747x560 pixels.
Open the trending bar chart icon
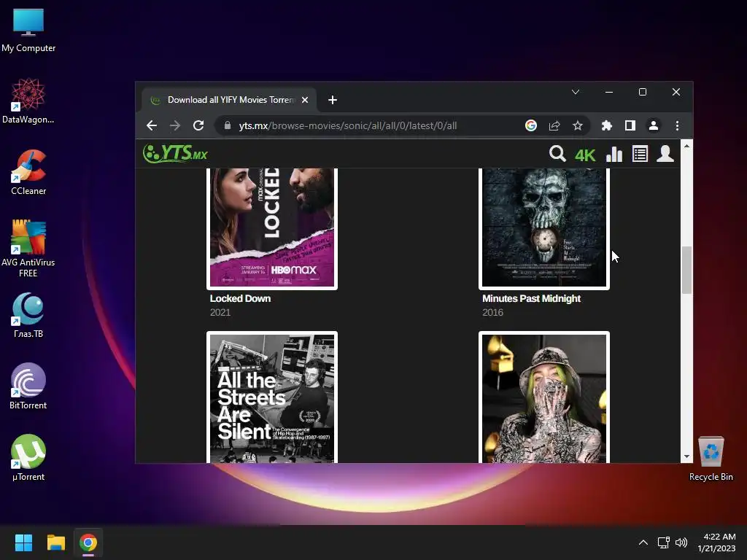[614, 154]
